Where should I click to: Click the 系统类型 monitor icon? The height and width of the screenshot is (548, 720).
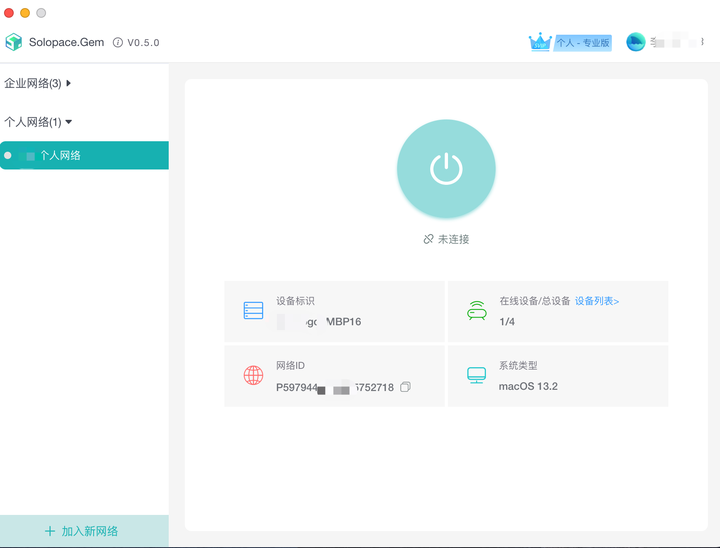tap(477, 375)
